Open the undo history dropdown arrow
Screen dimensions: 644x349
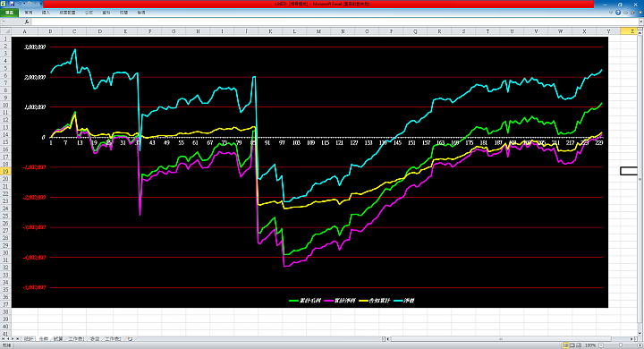[x=24, y=4]
